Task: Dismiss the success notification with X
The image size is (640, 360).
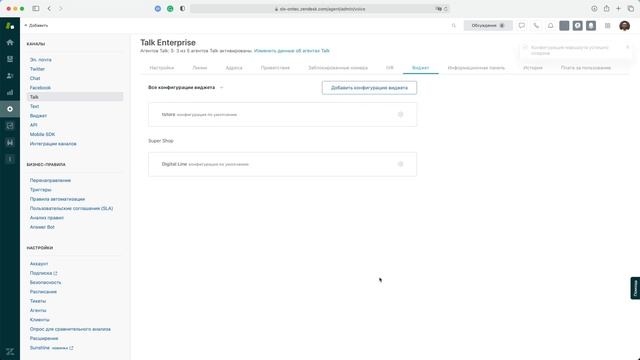Action: pyautogui.click(x=628, y=47)
